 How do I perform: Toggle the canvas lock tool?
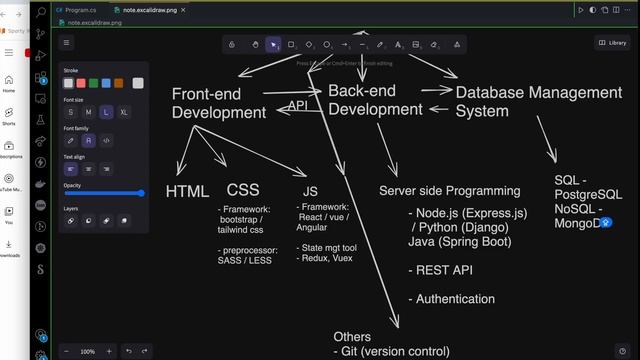pyautogui.click(x=232, y=44)
